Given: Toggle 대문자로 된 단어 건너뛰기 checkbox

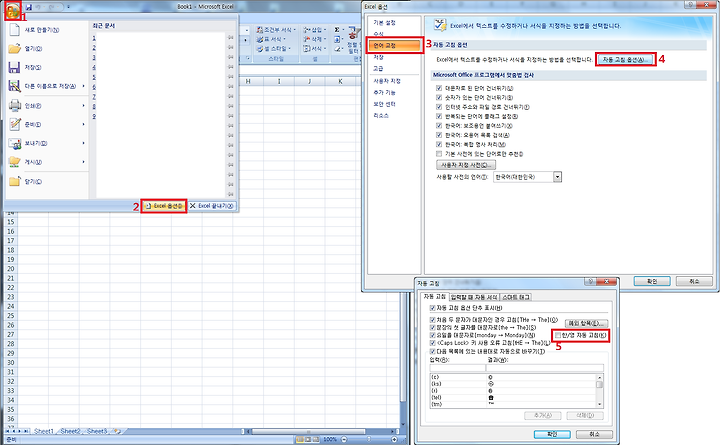Looking at the screenshot, I should tap(439, 88).
